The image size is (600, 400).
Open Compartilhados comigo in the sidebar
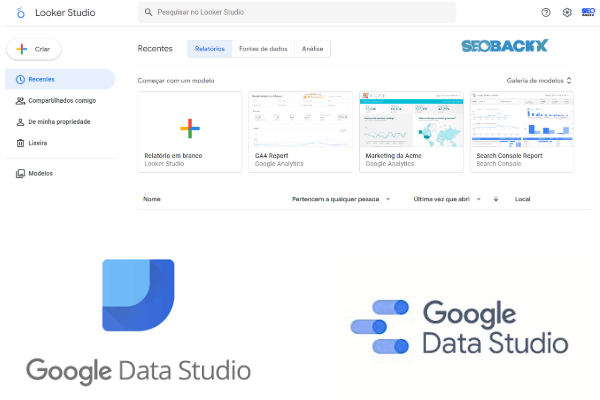[x=60, y=101]
